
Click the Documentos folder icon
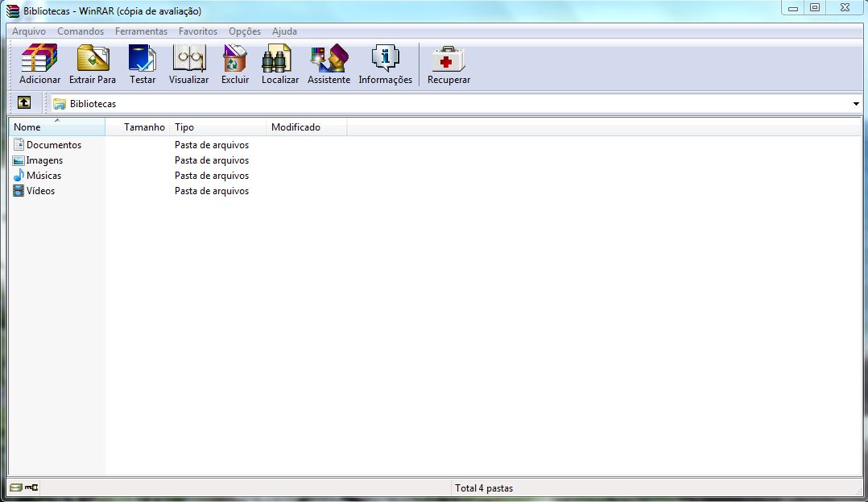point(19,144)
